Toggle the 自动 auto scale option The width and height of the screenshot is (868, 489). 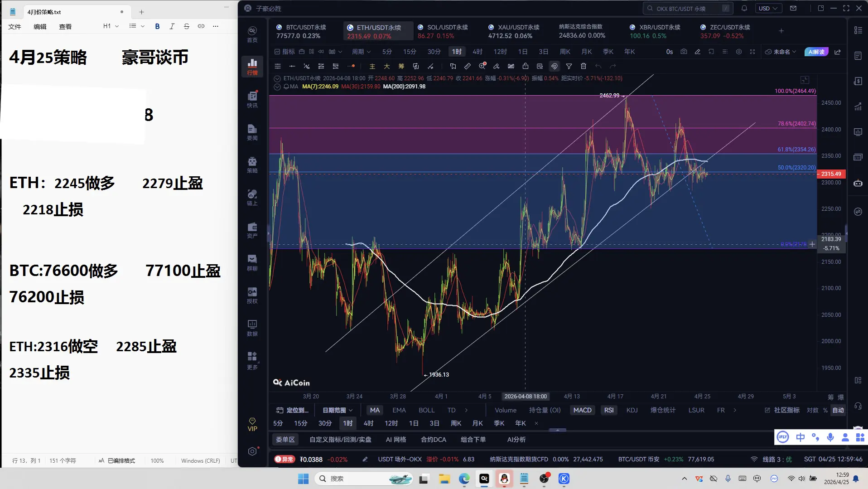[838, 410]
